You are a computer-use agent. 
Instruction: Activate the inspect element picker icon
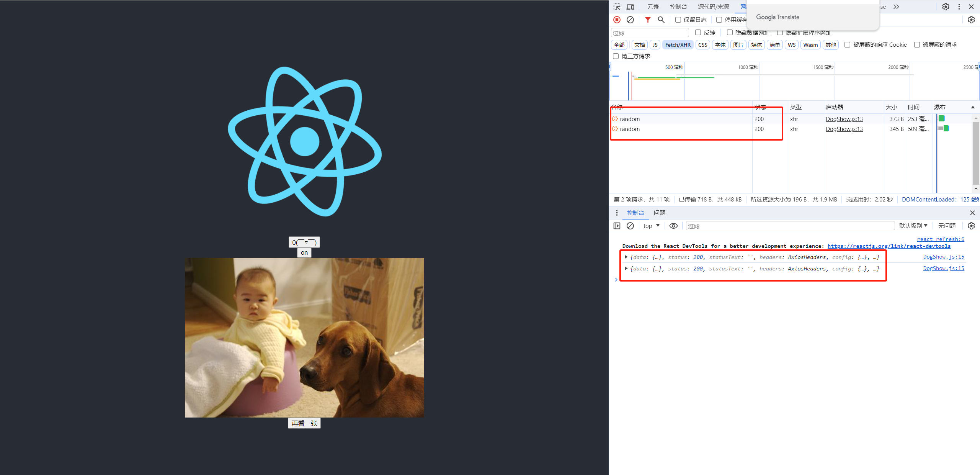(617, 7)
